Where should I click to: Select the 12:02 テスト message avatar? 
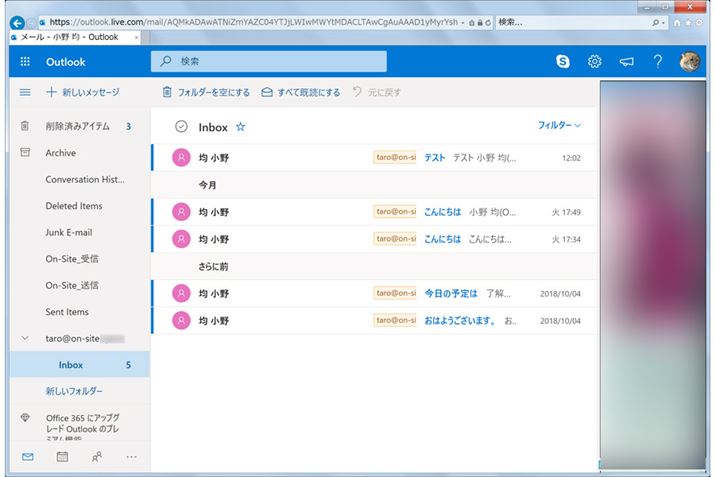click(181, 157)
